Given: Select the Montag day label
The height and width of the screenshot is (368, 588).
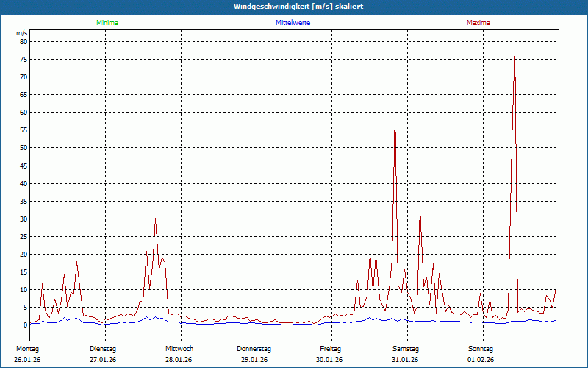Looking at the screenshot, I should tap(26, 348).
